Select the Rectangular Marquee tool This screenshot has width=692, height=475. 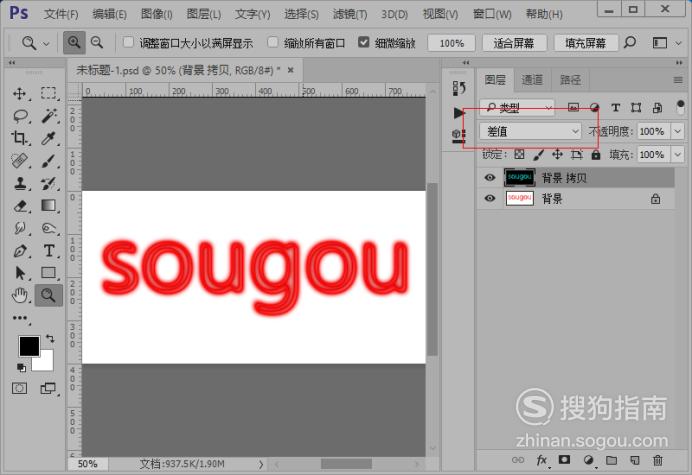click(x=49, y=94)
